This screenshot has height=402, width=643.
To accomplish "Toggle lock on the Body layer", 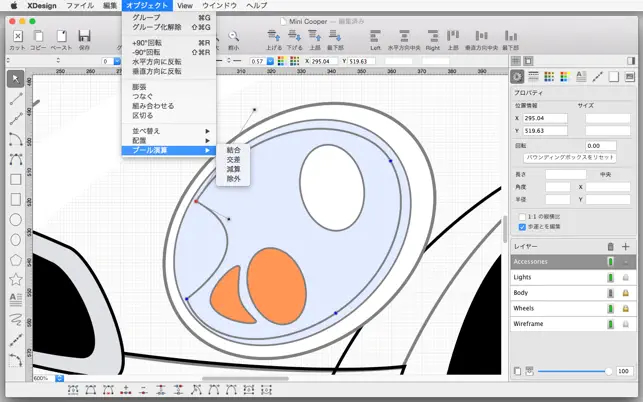I will pyautogui.click(x=626, y=293).
